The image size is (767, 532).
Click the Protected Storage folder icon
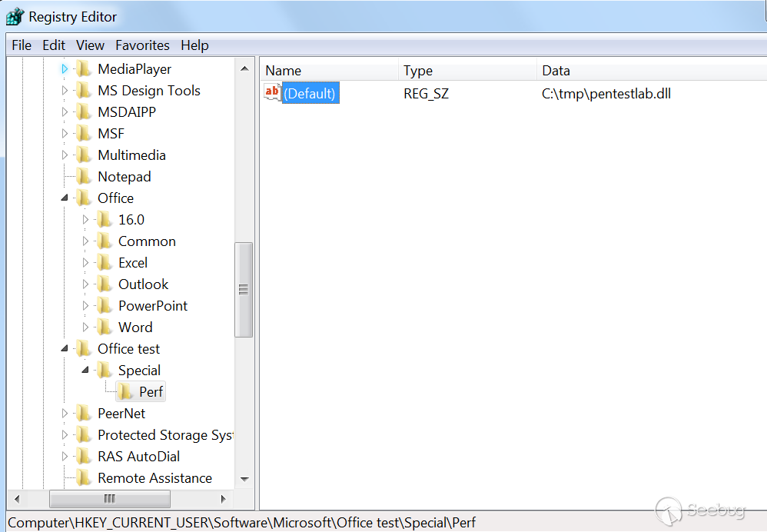84,435
